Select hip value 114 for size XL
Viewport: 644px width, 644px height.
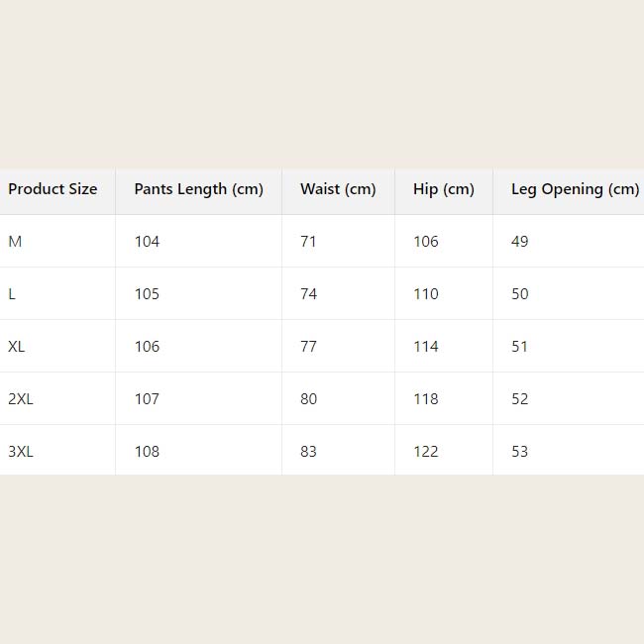point(426,347)
